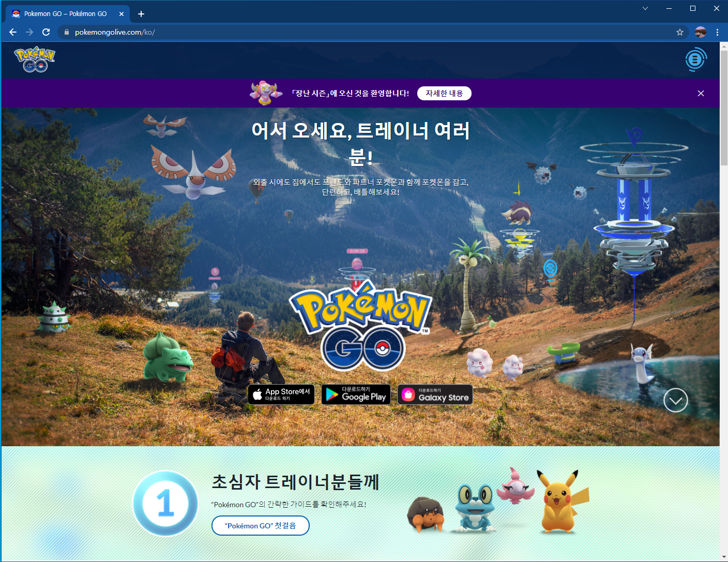Dismiss the purple season banner
Viewport: 728px width, 562px height.
click(701, 94)
